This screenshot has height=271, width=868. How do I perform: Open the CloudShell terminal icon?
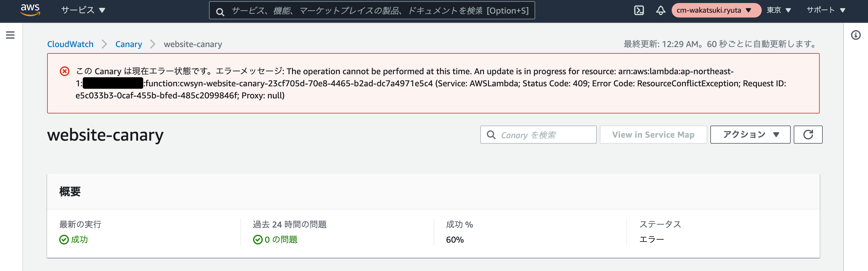pyautogui.click(x=638, y=11)
